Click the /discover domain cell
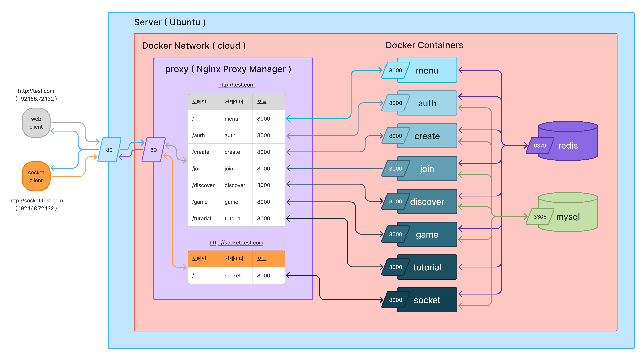This screenshot has width=644, height=361. click(x=204, y=185)
